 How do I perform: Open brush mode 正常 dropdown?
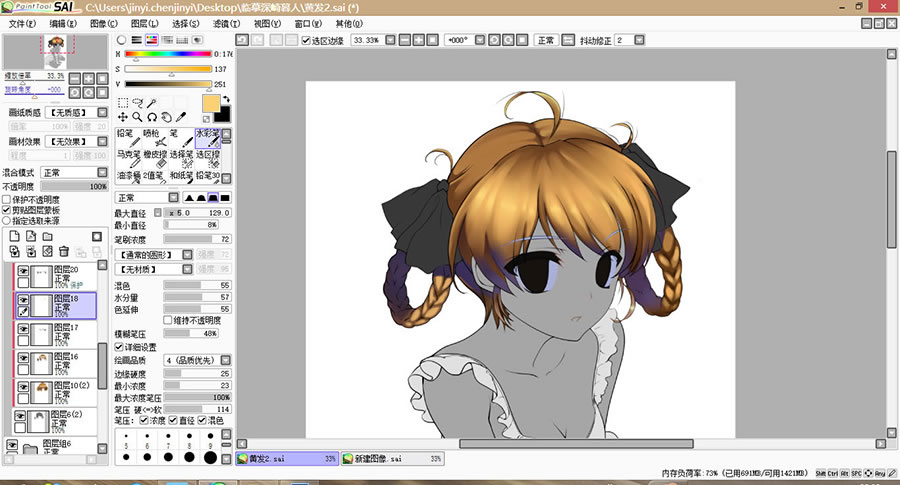pos(173,197)
